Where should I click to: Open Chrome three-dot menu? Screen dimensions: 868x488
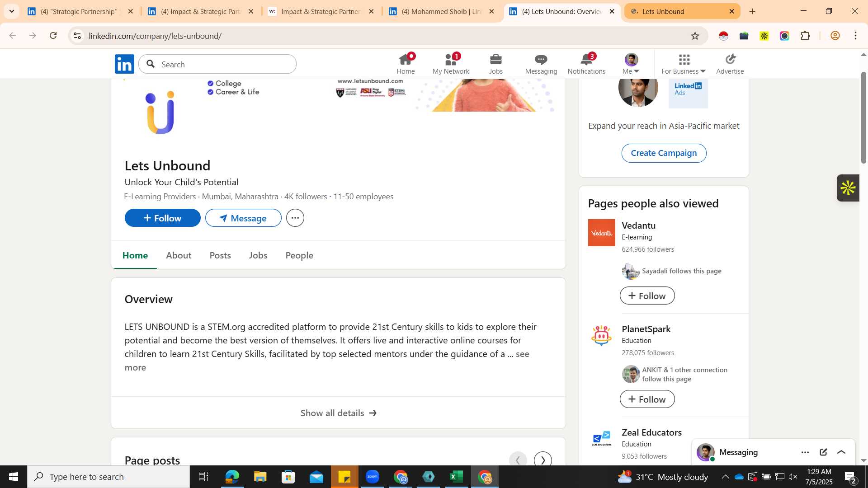[x=855, y=36]
